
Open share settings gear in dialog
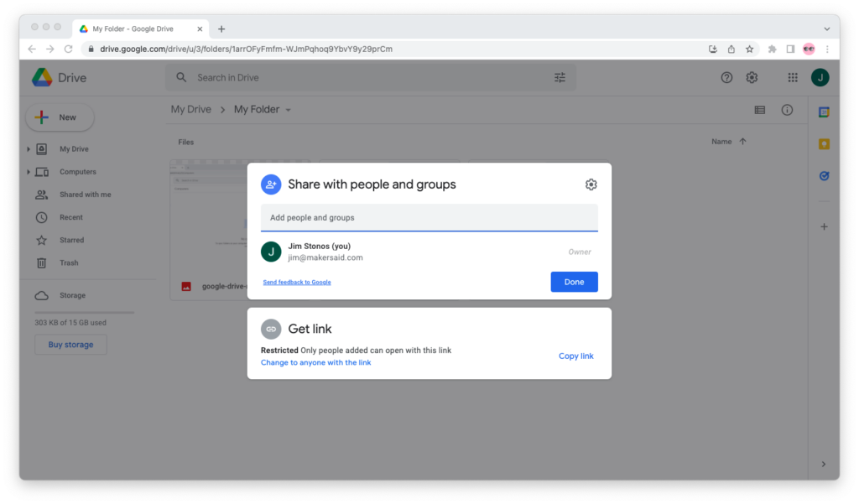[591, 184]
